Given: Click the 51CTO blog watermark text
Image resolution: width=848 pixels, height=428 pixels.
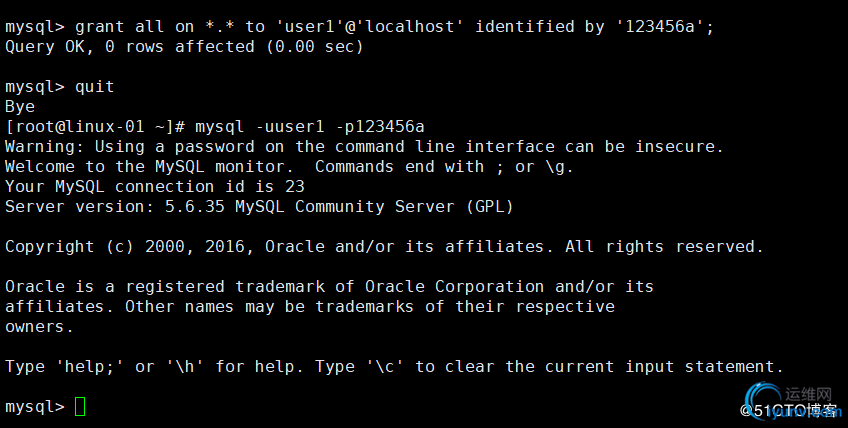Looking at the screenshot, I should [x=790, y=410].
